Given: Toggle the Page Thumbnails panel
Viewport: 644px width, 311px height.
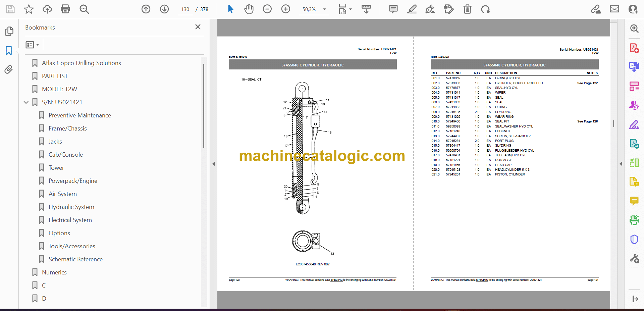Looking at the screenshot, I should pyautogui.click(x=9, y=31).
